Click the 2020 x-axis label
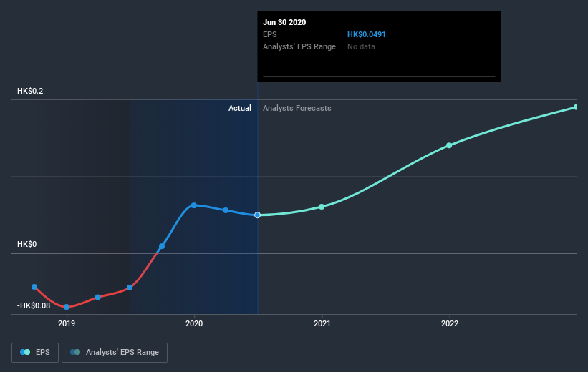This screenshot has height=372, width=588. 194,323
